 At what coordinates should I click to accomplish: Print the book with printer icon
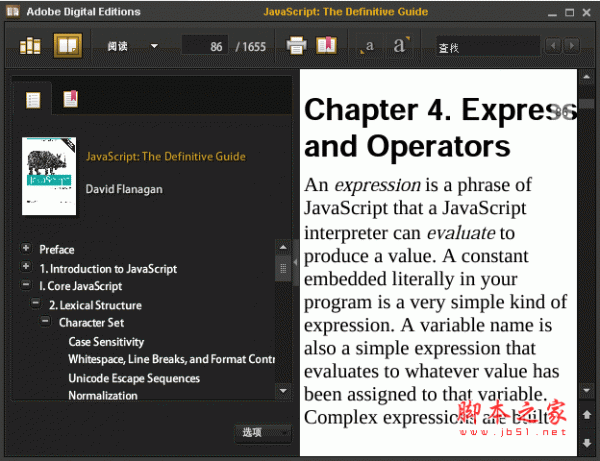(296, 46)
